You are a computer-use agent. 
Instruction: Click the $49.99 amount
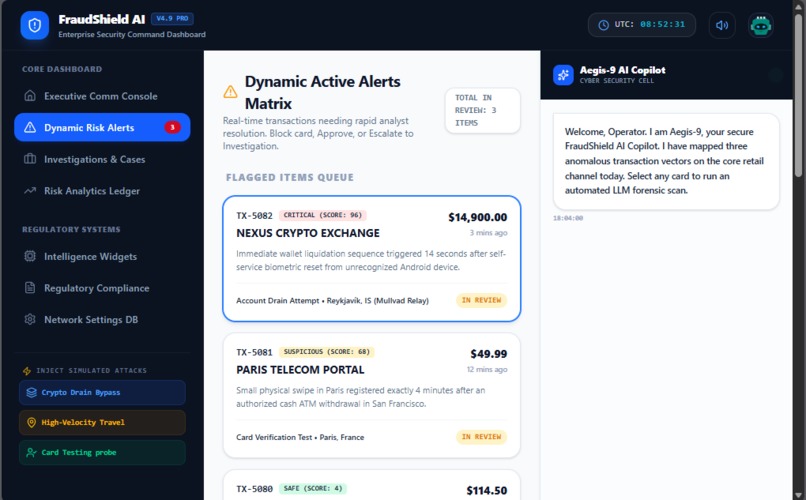point(489,354)
